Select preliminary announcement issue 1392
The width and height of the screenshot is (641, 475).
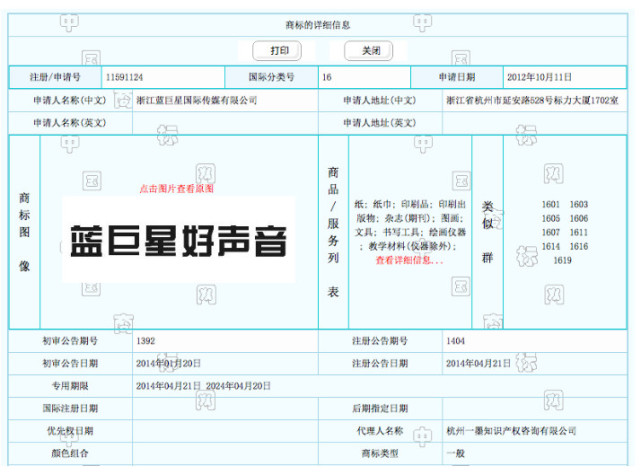point(146,341)
